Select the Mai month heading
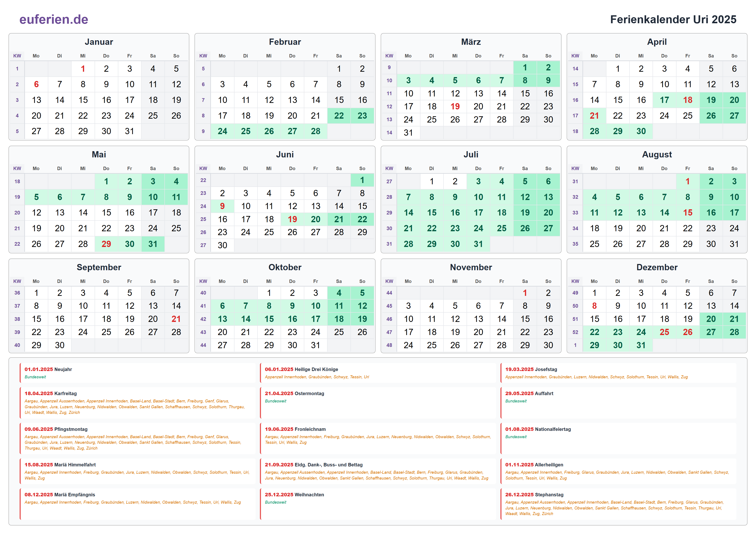This screenshot has width=756, height=534. click(99, 154)
